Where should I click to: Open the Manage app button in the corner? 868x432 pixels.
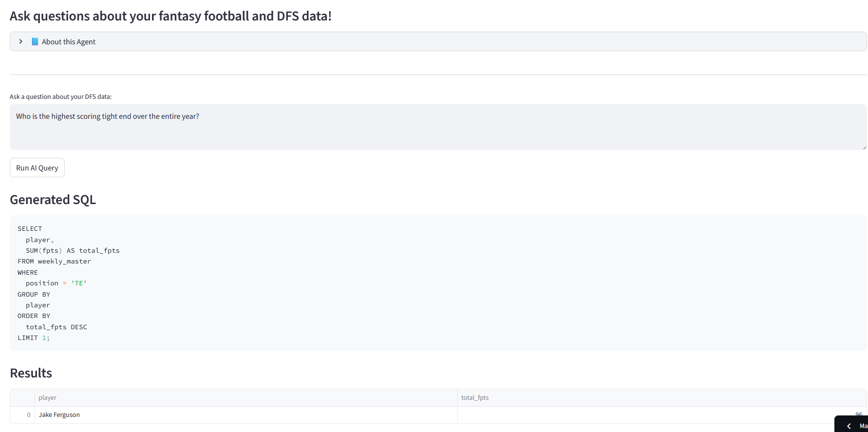pos(863,426)
